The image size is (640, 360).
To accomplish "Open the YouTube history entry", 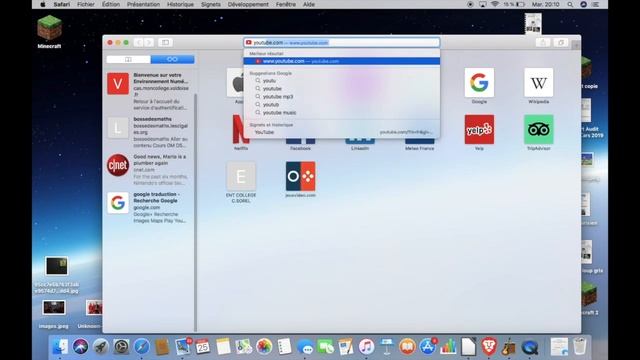I will pos(342,132).
